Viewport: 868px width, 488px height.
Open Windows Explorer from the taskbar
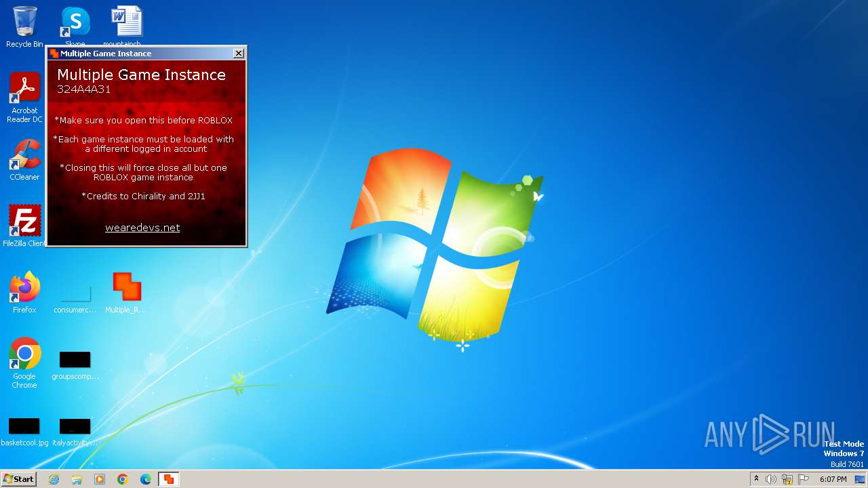(x=77, y=479)
